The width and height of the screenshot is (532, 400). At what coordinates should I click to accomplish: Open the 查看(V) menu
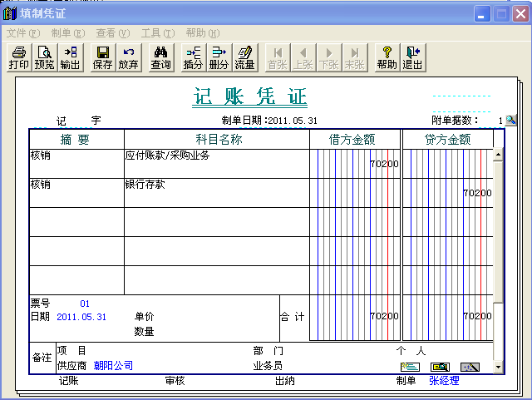point(113,33)
